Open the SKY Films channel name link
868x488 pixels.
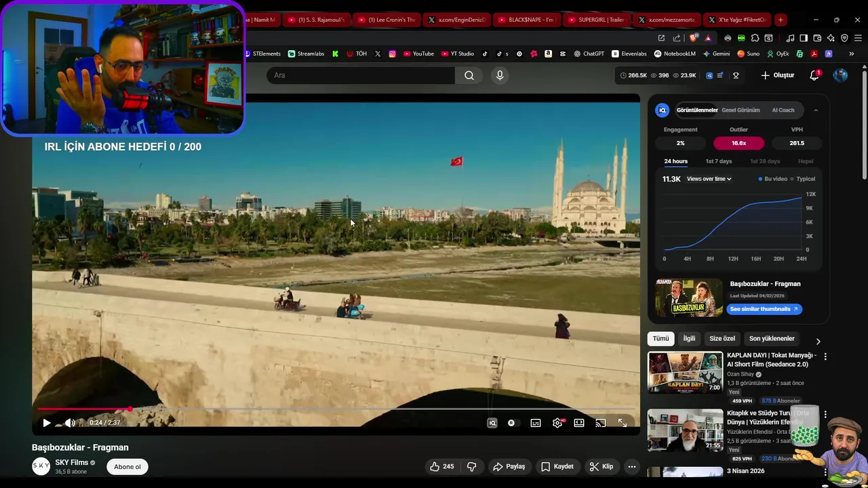click(x=72, y=462)
